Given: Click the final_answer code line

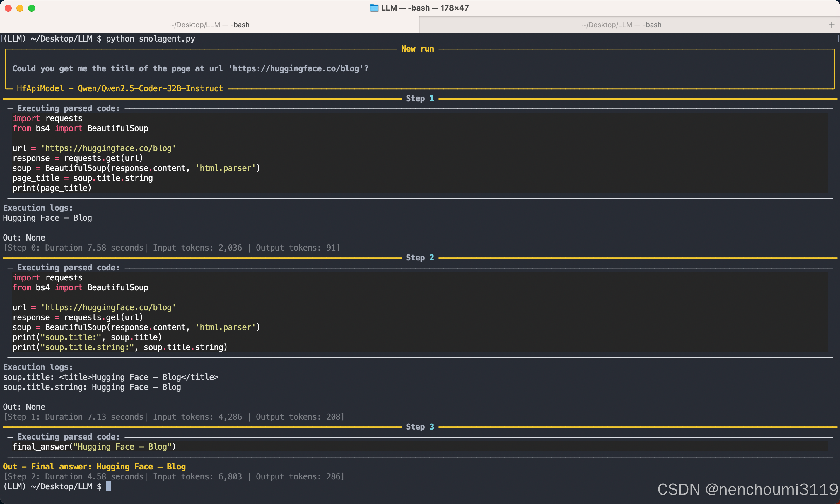Looking at the screenshot, I should pyautogui.click(x=94, y=447).
